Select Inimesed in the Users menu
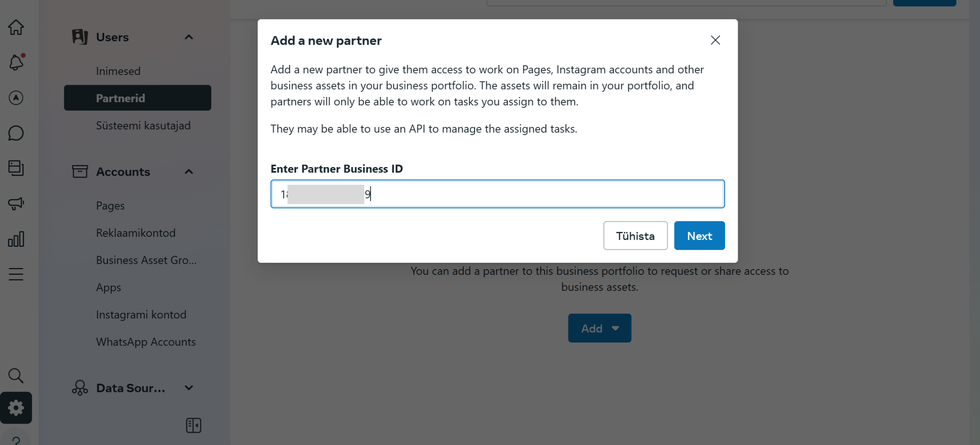 118,71
